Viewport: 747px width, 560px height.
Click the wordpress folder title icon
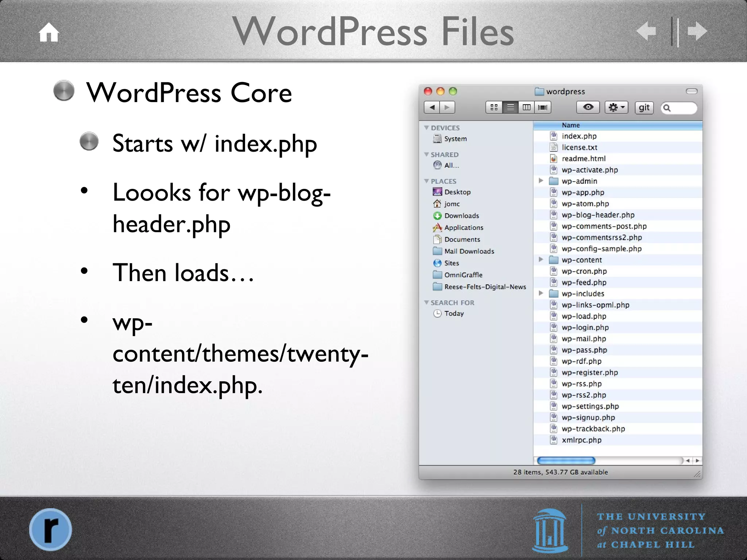pyautogui.click(x=539, y=91)
